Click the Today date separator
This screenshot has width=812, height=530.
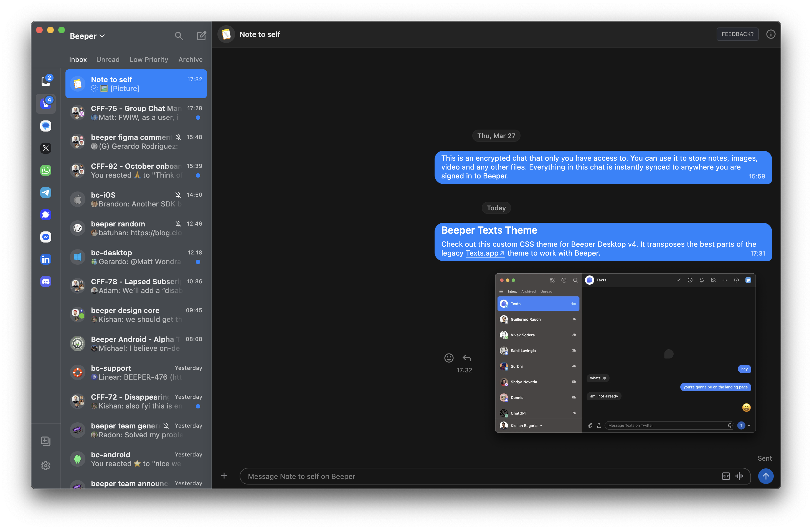click(496, 208)
